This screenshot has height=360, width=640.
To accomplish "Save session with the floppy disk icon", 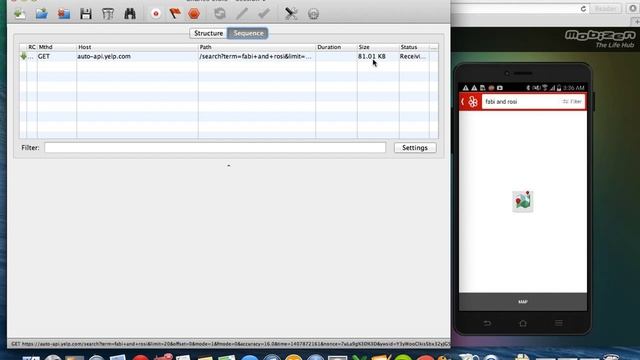I will 86,14.
